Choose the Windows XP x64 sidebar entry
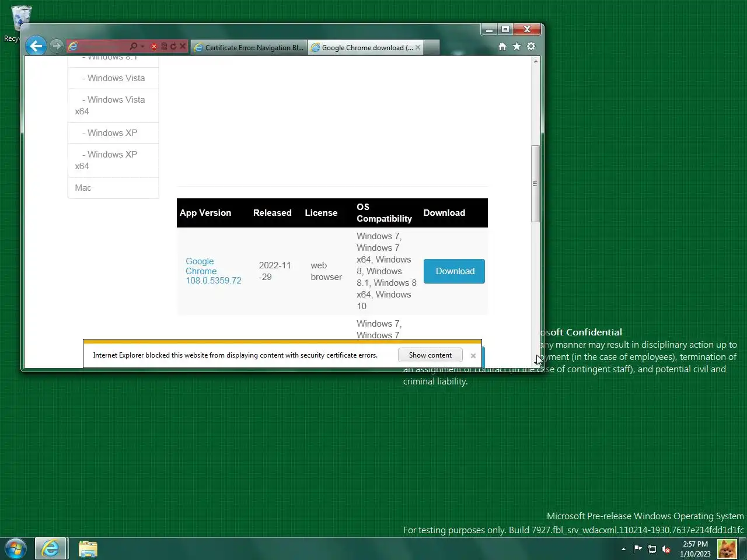This screenshot has width=747, height=560. [113, 160]
